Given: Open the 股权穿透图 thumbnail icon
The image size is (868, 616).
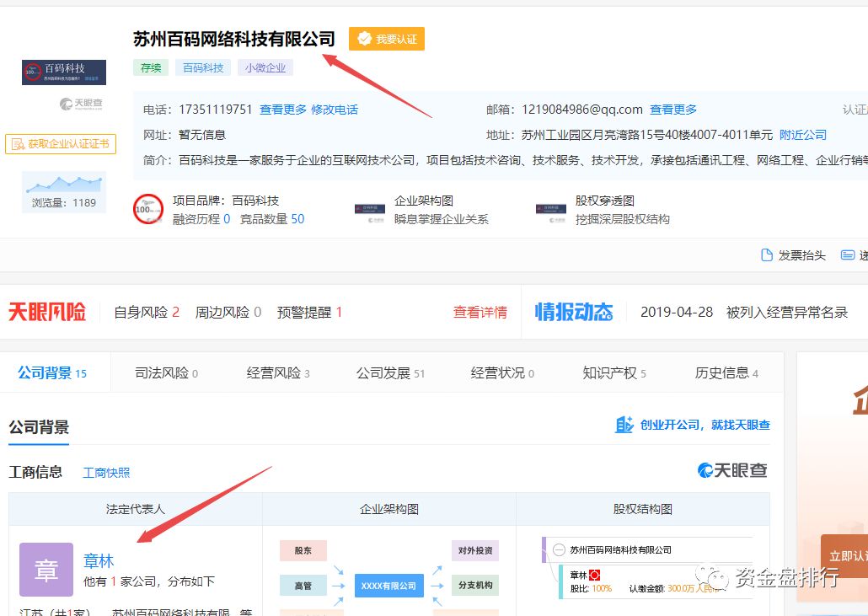Looking at the screenshot, I should point(551,210).
